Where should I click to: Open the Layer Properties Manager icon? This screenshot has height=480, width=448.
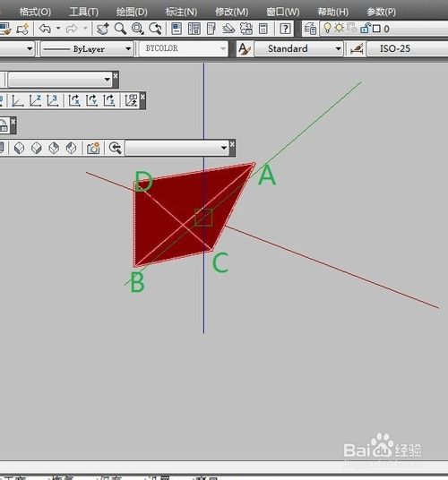[x=310, y=29]
